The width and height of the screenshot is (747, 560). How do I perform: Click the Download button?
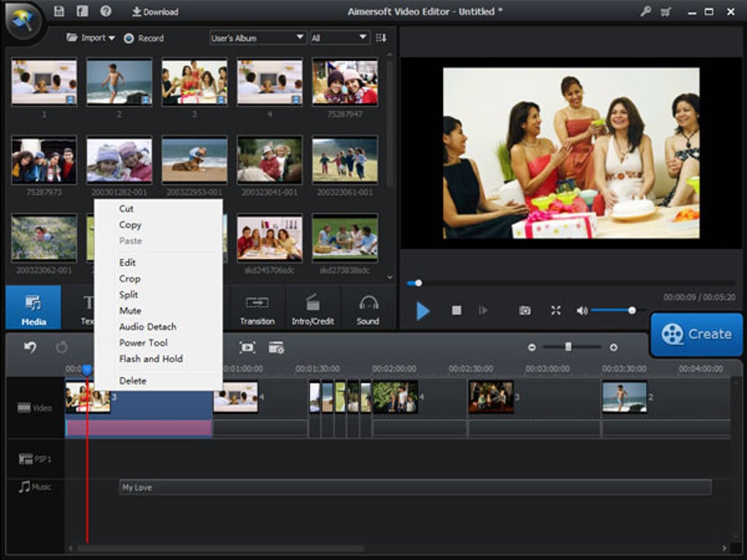point(155,12)
